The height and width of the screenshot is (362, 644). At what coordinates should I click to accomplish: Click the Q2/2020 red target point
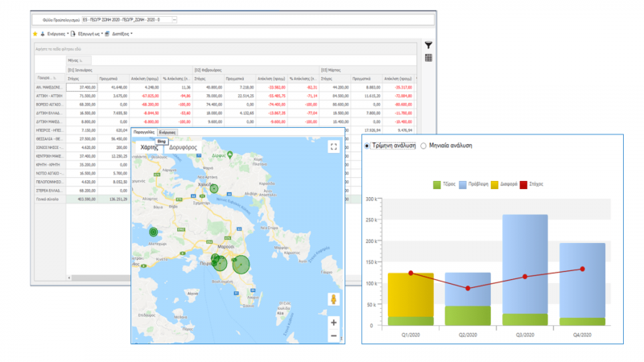coord(468,289)
